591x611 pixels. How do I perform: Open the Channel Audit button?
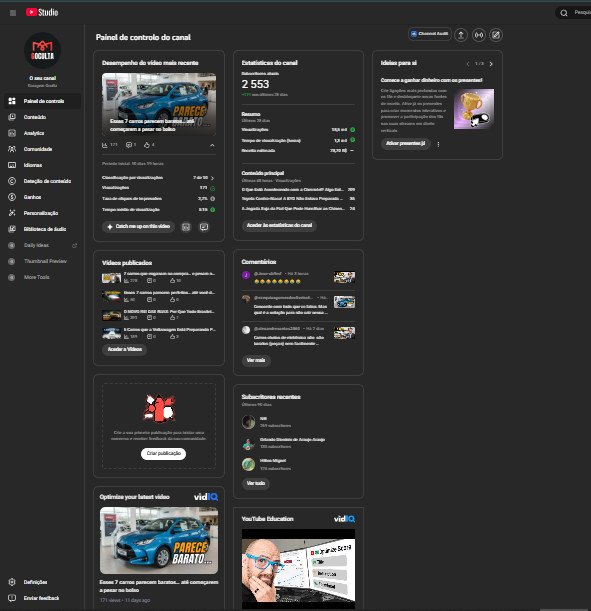tap(430, 34)
